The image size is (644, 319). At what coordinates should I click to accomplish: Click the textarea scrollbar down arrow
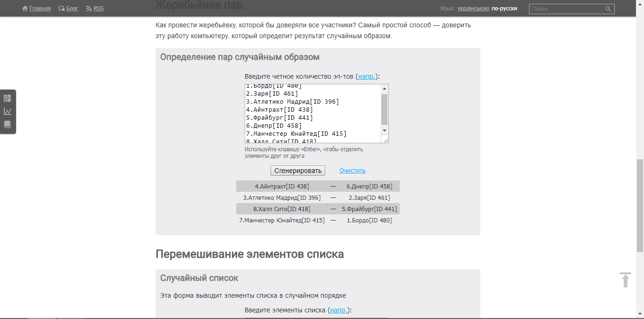(384, 130)
